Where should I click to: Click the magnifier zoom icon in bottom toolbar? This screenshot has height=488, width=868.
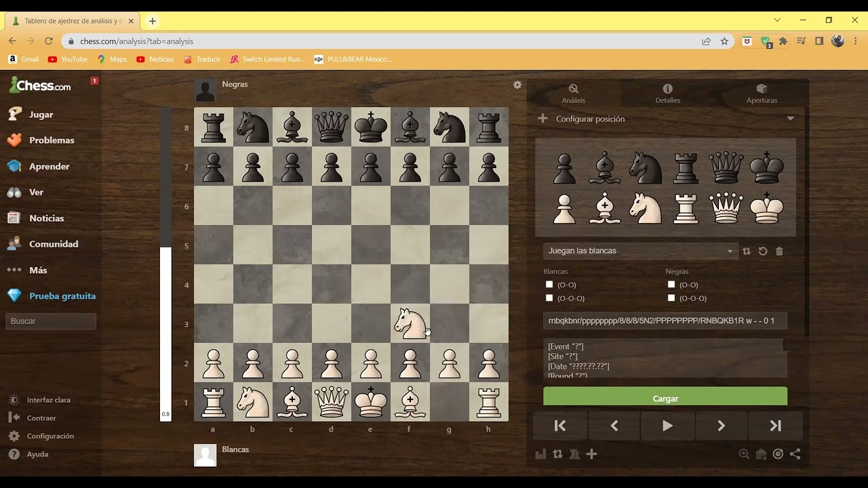point(744,454)
